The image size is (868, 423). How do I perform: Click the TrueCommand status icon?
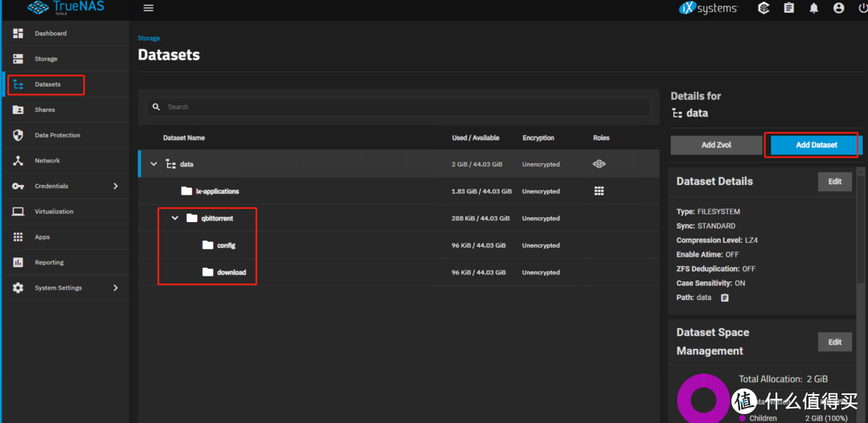(x=764, y=8)
